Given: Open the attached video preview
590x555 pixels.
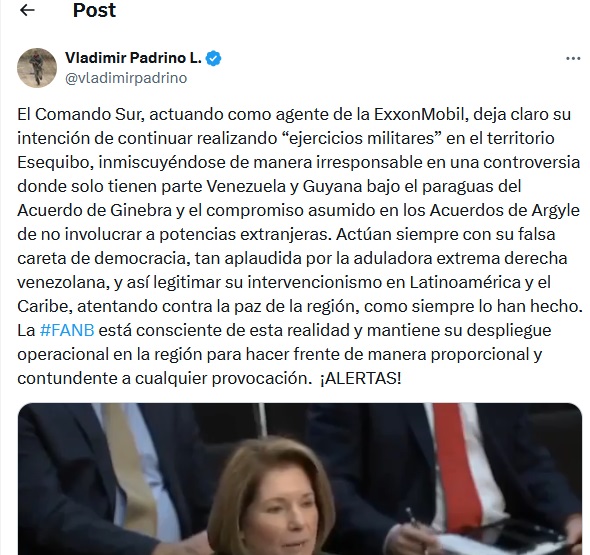Looking at the screenshot, I should click(300, 479).
